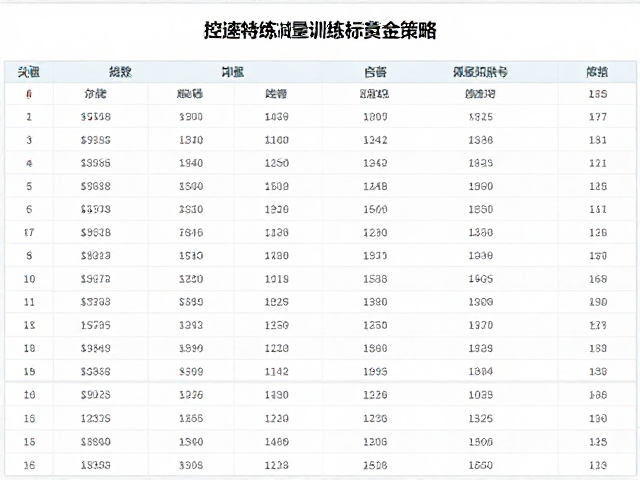The height and width of the screenshot is (480, 640).
Task: Click the 168 cell in row 10
Action: pos(598,279)
